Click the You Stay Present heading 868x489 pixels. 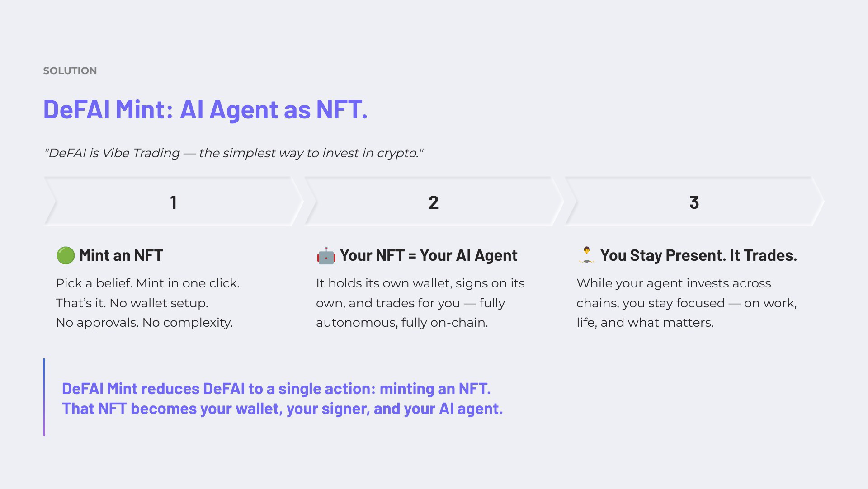pos(698,255)
